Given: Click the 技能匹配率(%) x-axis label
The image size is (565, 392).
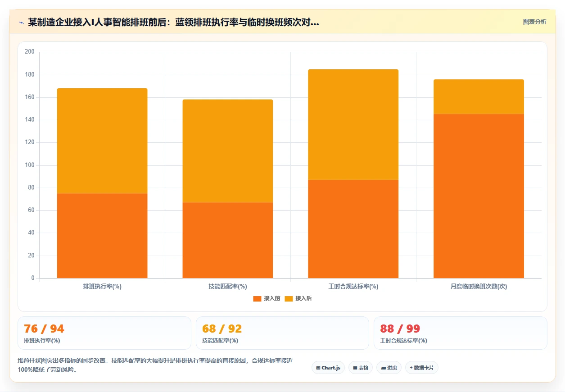Looking at the screenshot, I should pyautogui.click(x=228, y=286).
